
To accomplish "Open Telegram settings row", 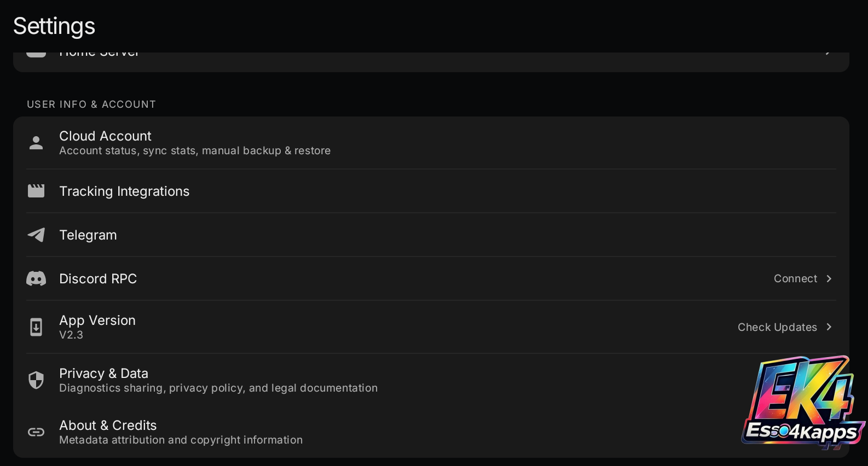I will coord(431,235).
